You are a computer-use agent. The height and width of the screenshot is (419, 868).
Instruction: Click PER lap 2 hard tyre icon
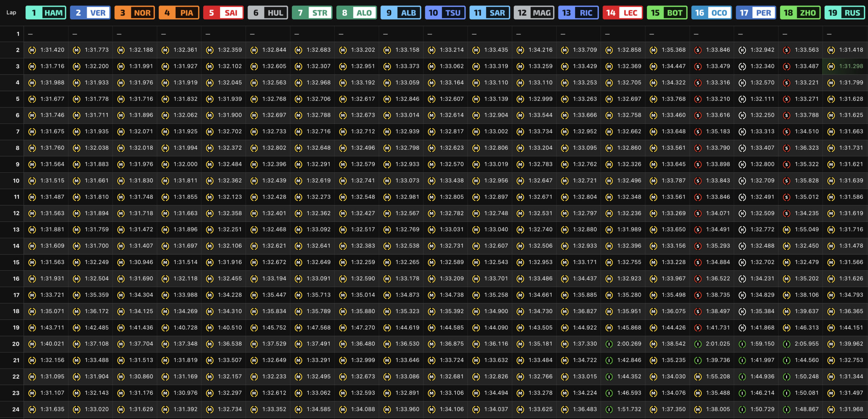click(742, 50)
